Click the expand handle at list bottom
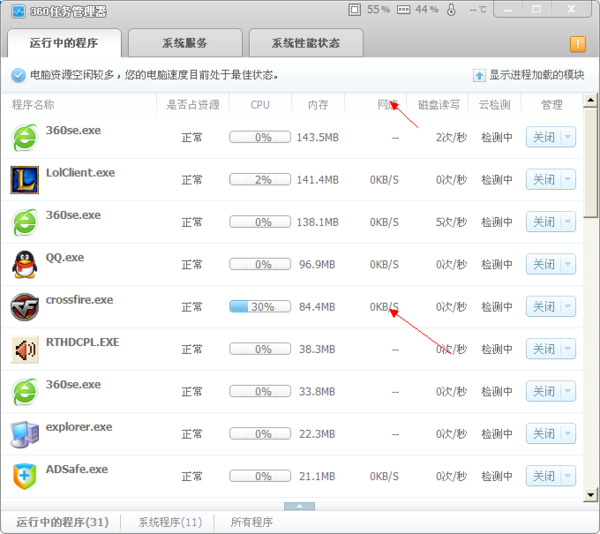 pyautogui.click(x=299, y=506)
